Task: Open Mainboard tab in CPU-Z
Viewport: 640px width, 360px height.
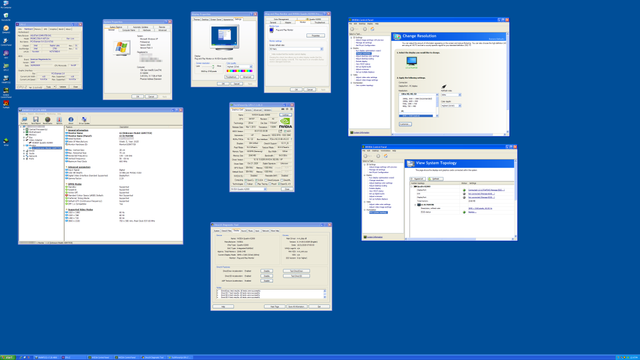Action: 28,29
